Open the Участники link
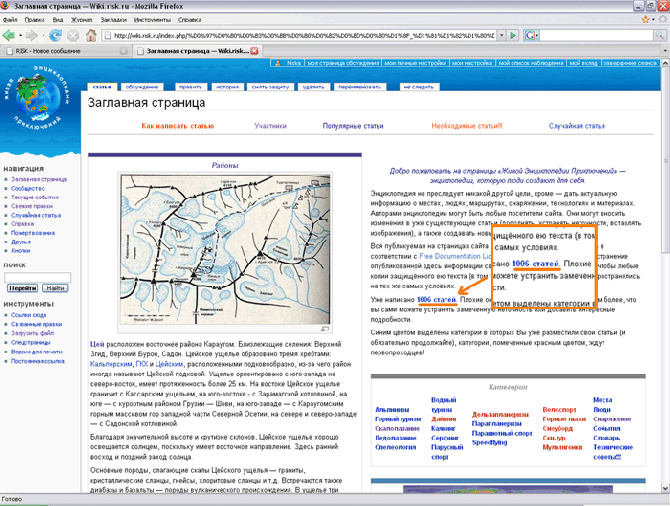Image resolution: width=670 pixels, height=506 pixels. click(x=270, y=126)
